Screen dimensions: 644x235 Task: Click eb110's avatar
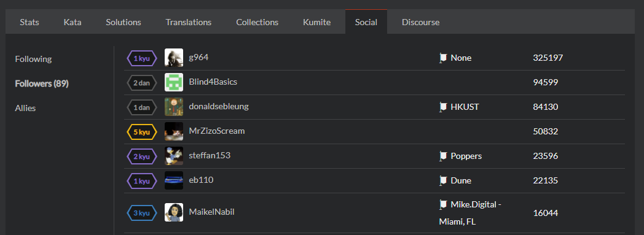coord(174,180)
